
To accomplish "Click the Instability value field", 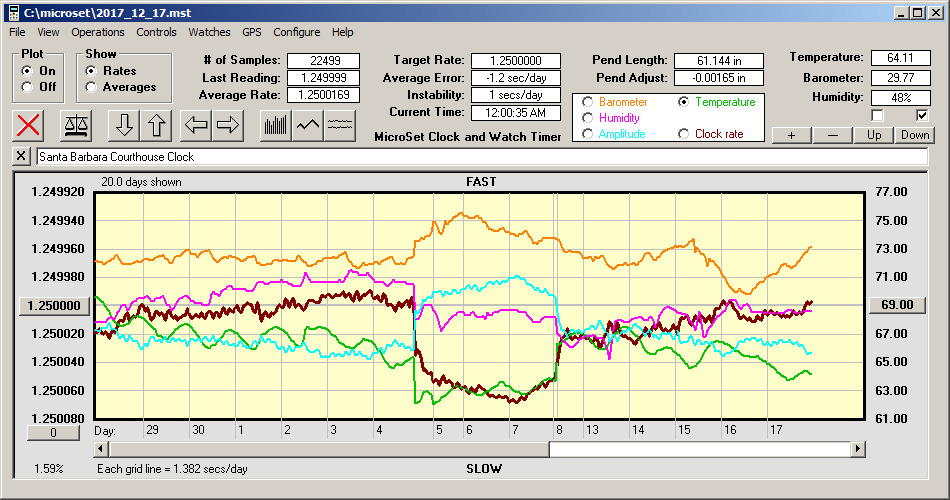I will click(x=516, y=95).
